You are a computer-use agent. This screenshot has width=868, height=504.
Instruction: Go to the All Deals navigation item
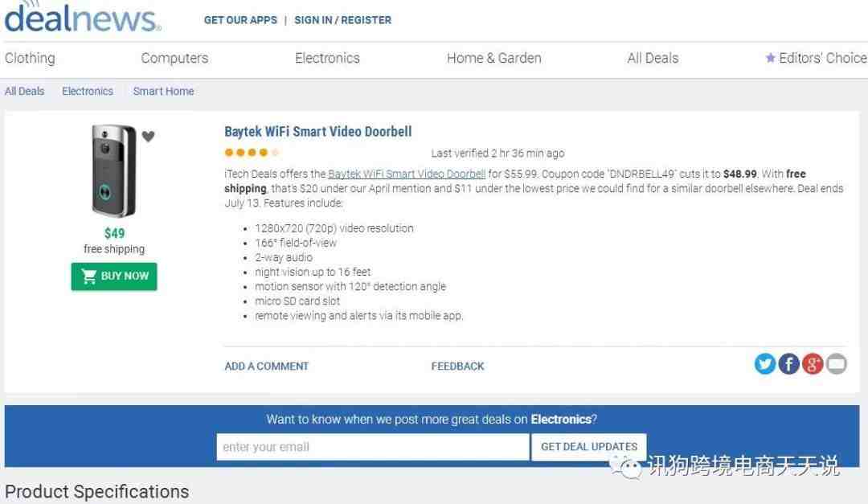(653, 58)
